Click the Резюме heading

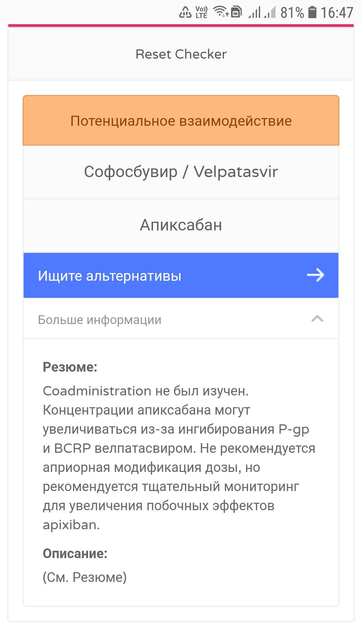[70, 367]
